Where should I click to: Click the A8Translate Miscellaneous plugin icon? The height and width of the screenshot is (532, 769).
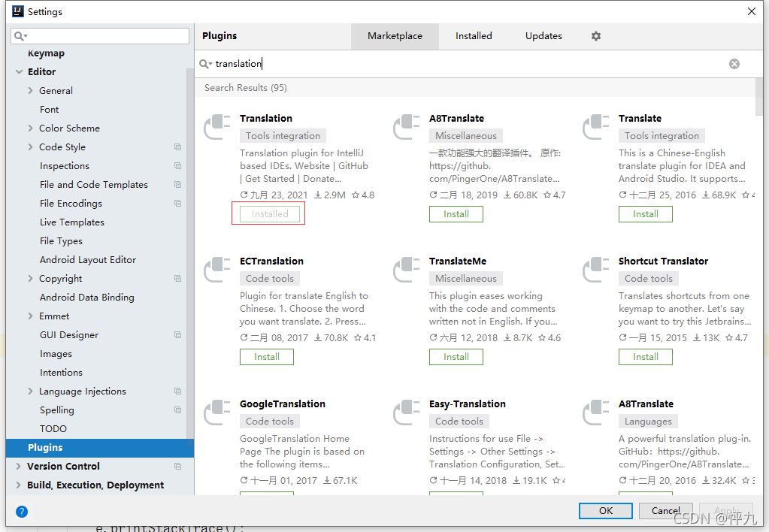tap(407, 127)
